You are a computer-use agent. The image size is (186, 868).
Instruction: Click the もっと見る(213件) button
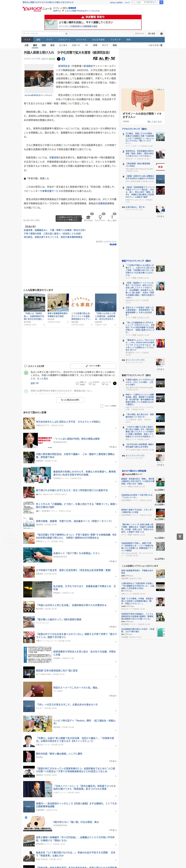point(70,400)
